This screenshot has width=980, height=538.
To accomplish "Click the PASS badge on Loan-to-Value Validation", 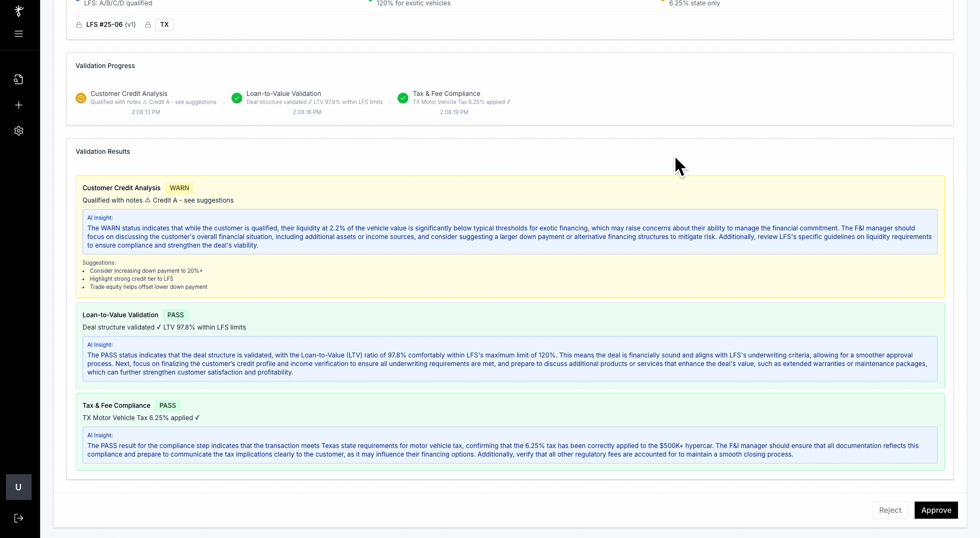I will (176, 315).
